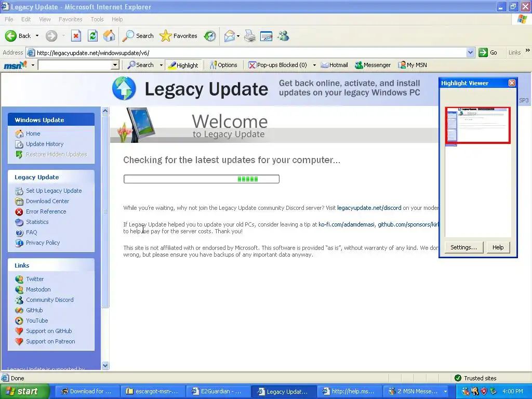Expand the Mail button dropdown arrow

(x=238, y=36)
